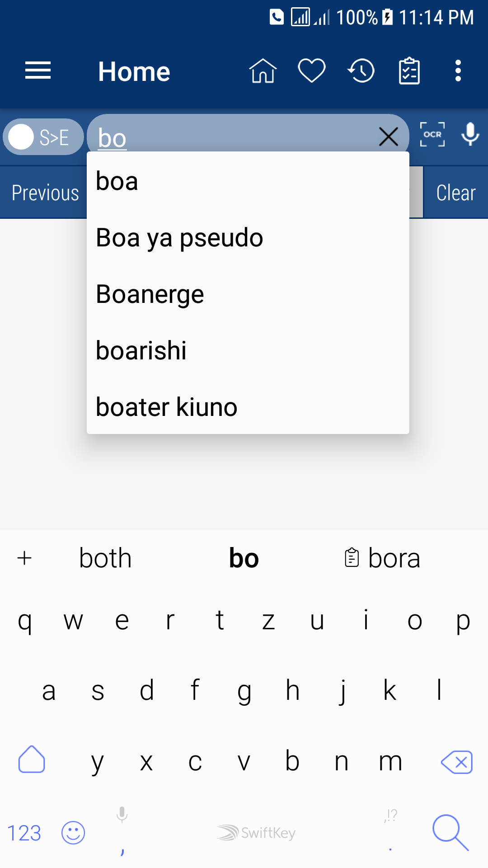The image size is (488, 868).
Task: Tap the Home house icon
Action: click(x=263, y=71)
